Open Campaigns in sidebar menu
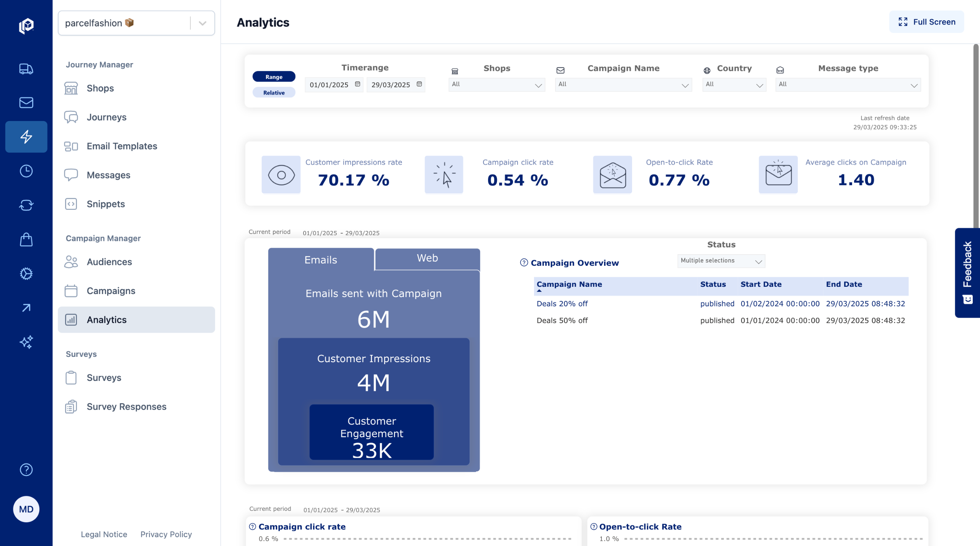 (111, 291)
